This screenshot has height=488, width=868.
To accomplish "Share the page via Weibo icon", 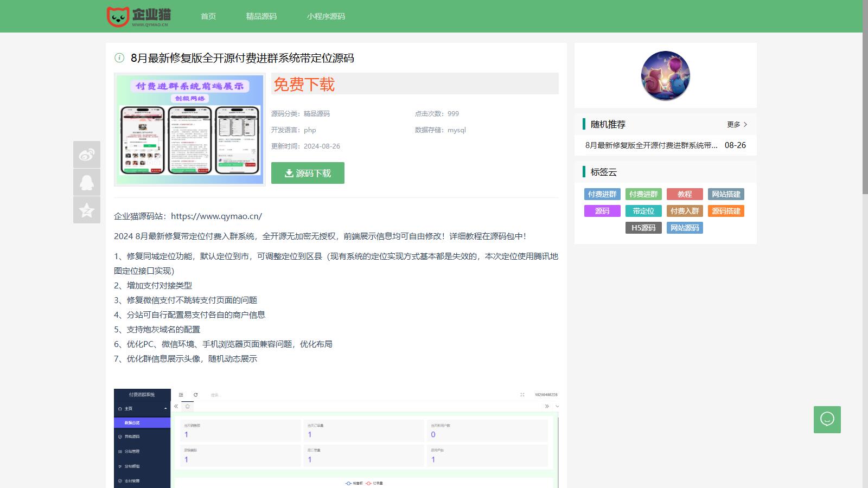I will click(x=87, y=155).
